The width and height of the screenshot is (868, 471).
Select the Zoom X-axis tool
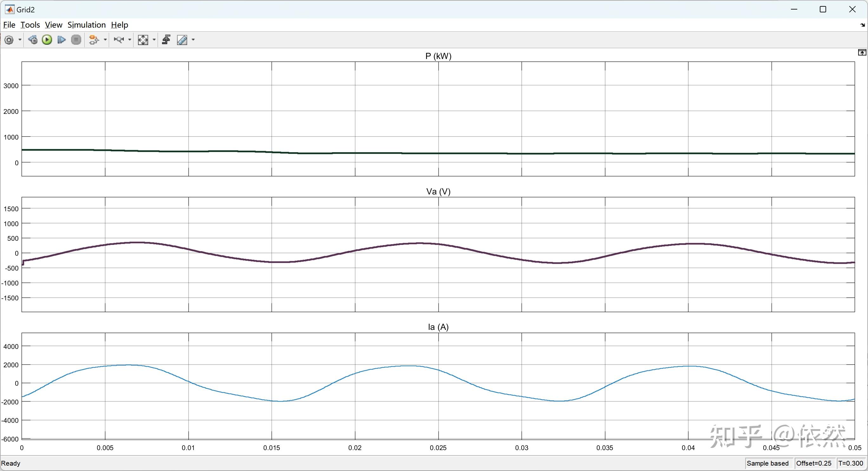[119, 40]
